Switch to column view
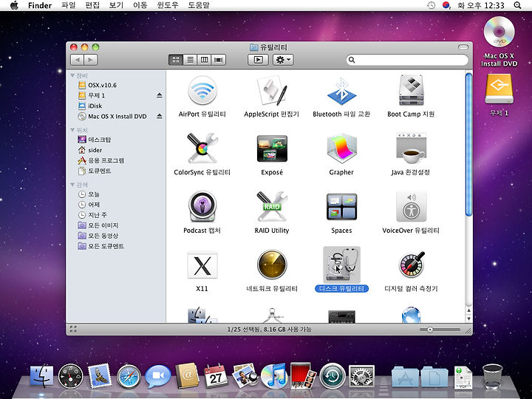532x399 pixels. (x=204, y=60)
